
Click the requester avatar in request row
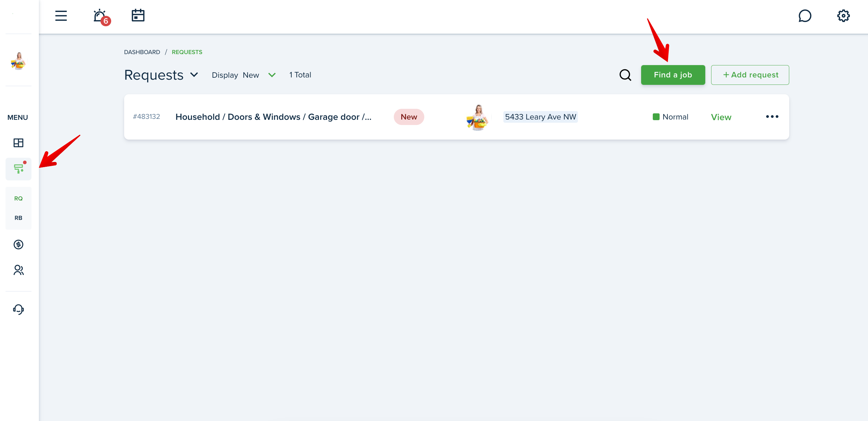coord(477,117)
